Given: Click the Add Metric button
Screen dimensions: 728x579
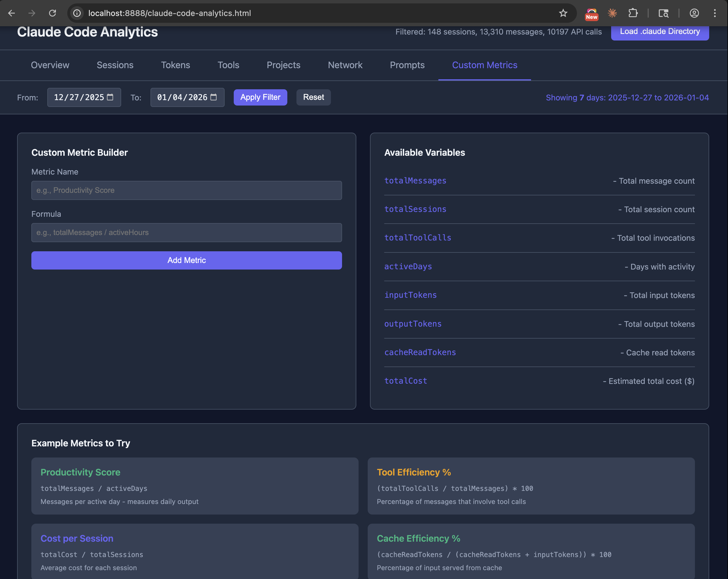Looking at the screenshot, I should [186, 260].
